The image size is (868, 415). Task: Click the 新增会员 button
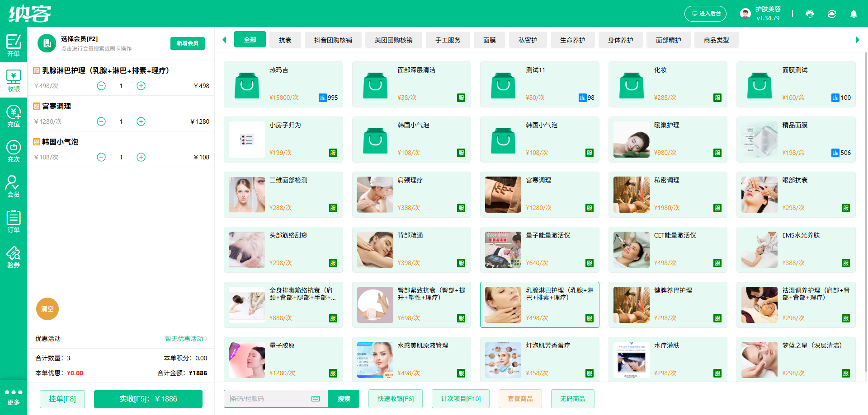188,43
